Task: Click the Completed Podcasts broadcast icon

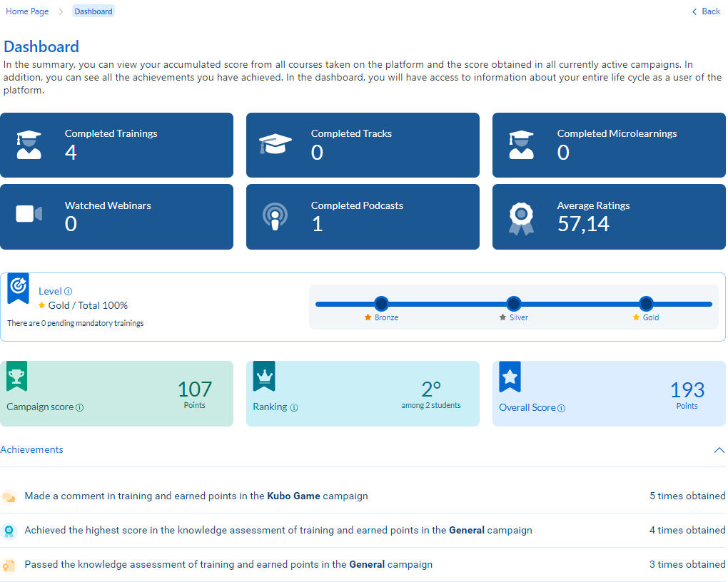Action: [275, 217]
